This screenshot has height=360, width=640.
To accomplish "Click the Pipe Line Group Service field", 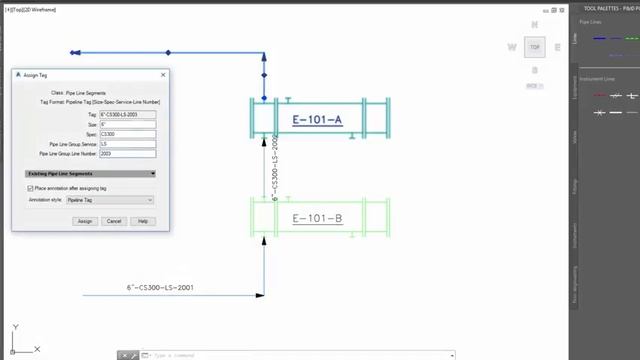I will (x=128, y=144).
